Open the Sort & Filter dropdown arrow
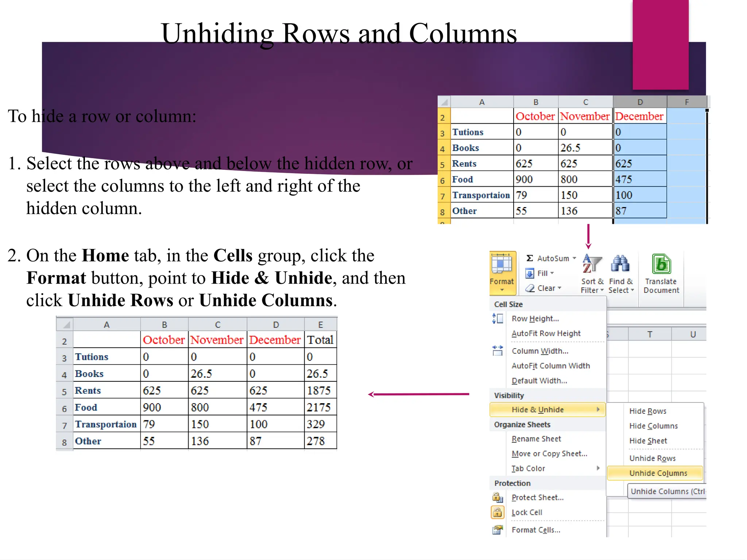The image size is (747, 560). [602, 290]
